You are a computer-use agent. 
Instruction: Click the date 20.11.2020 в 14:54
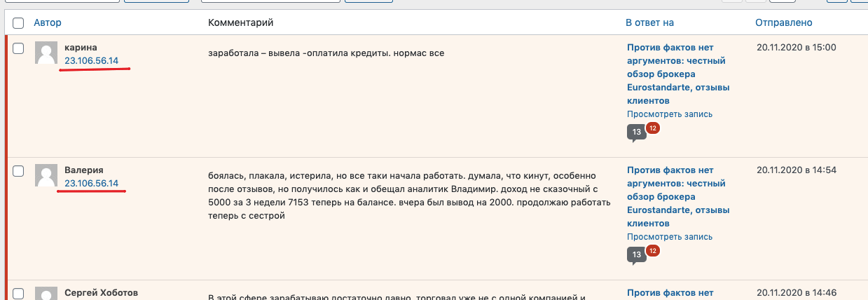click(x=797, y=170)
